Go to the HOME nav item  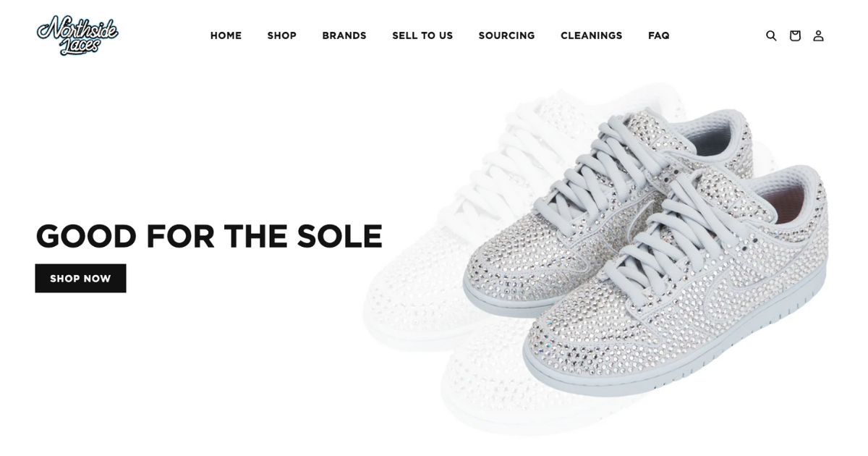pyautogui.click(x=226, y=35)
